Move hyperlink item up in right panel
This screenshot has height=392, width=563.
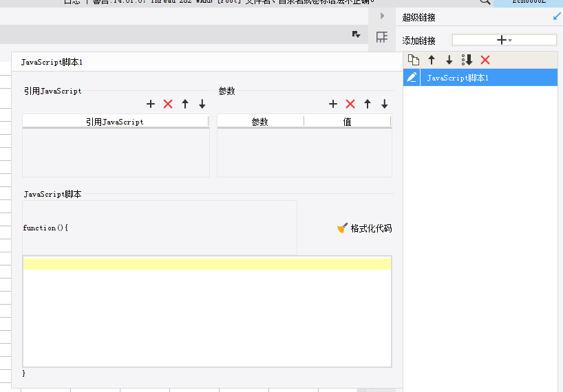[432, 60]
